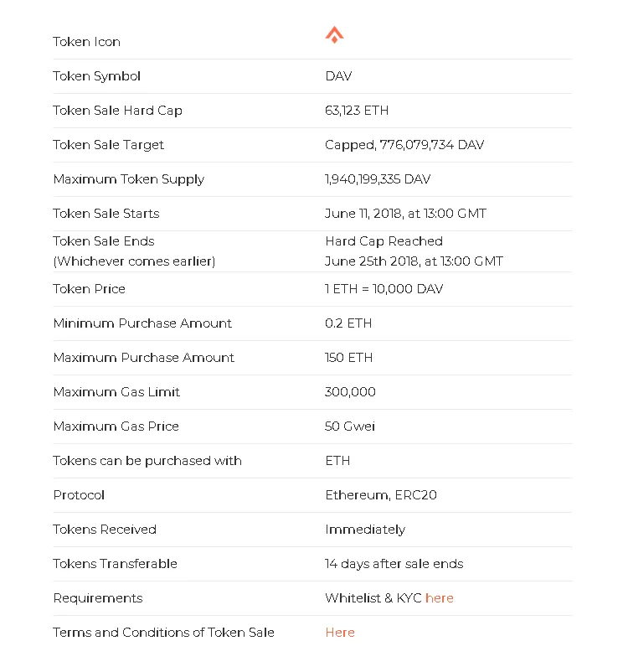623x672 pixels.
Task: Click the 50 Gwei gas price value
Action: point(350,426)
